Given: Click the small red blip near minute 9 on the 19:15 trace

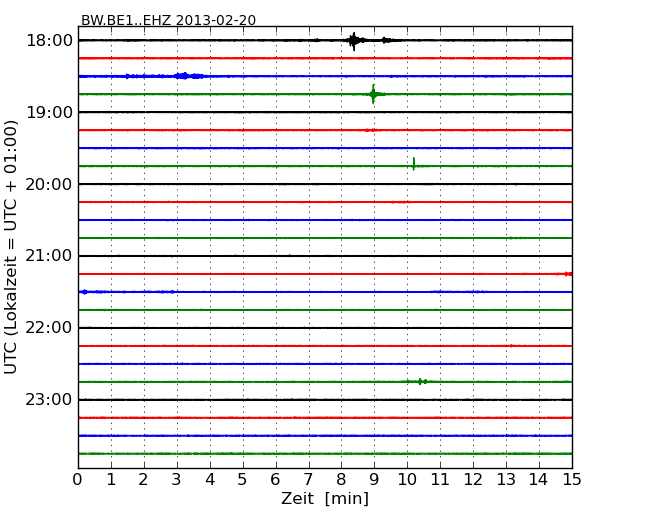Looking at the screenshot, I should 369,131.
